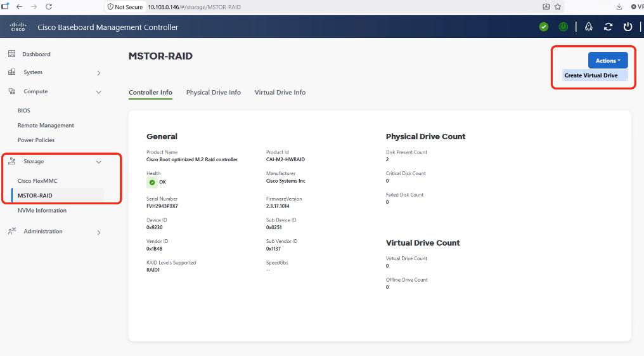Click the green power state indicator icon
Image resolution: width=644 pixels, height=356 pixels.
563,27
